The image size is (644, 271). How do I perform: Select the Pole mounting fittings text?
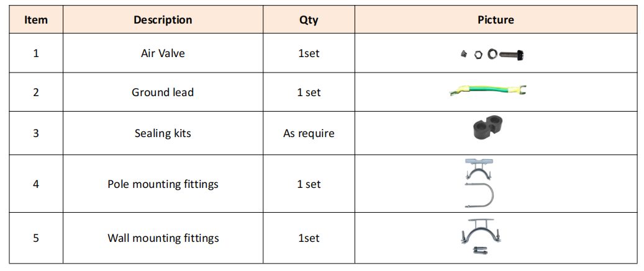[163, 184]
